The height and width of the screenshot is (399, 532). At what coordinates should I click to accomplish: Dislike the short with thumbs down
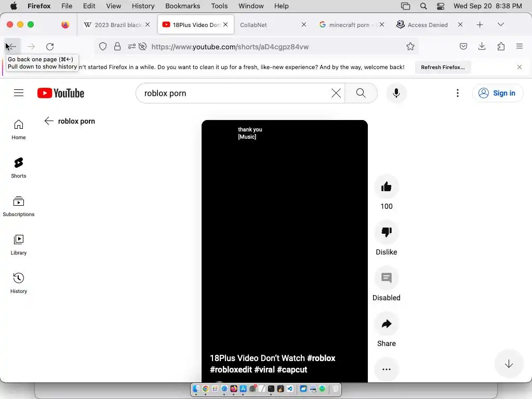tap(387, 232)
